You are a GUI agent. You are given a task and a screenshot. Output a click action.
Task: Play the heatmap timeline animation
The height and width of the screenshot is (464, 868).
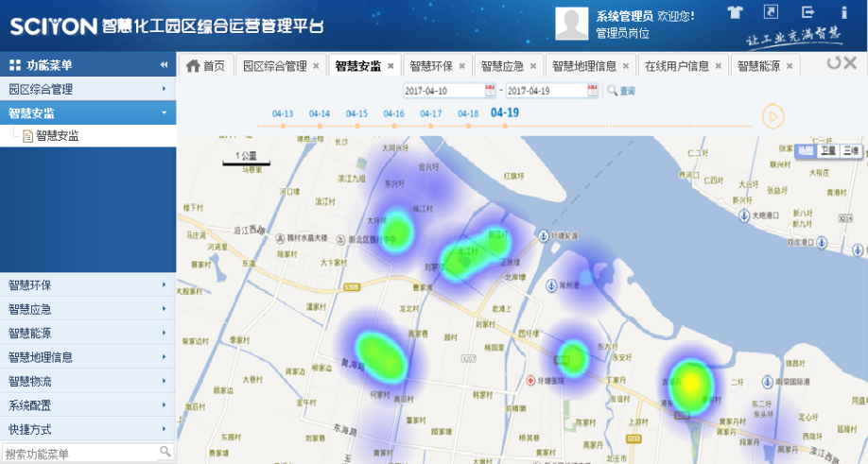pyautogui.click(x=773, y=116)
